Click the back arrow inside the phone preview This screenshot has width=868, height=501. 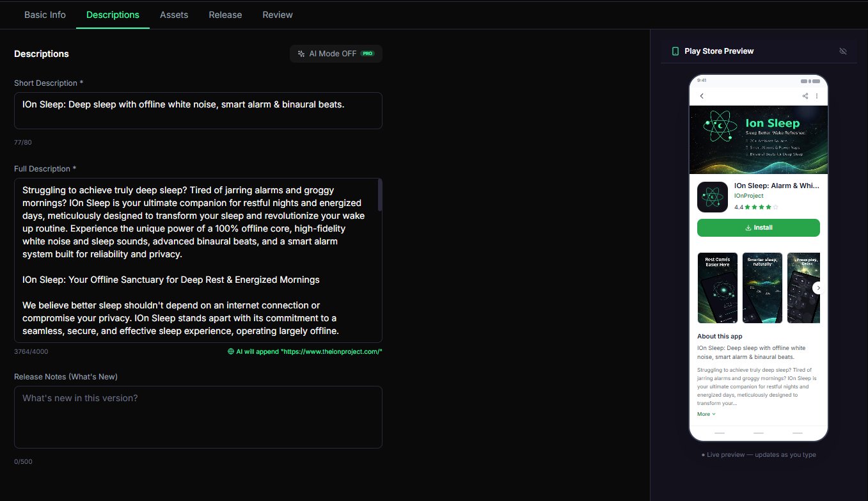(701, 95)
